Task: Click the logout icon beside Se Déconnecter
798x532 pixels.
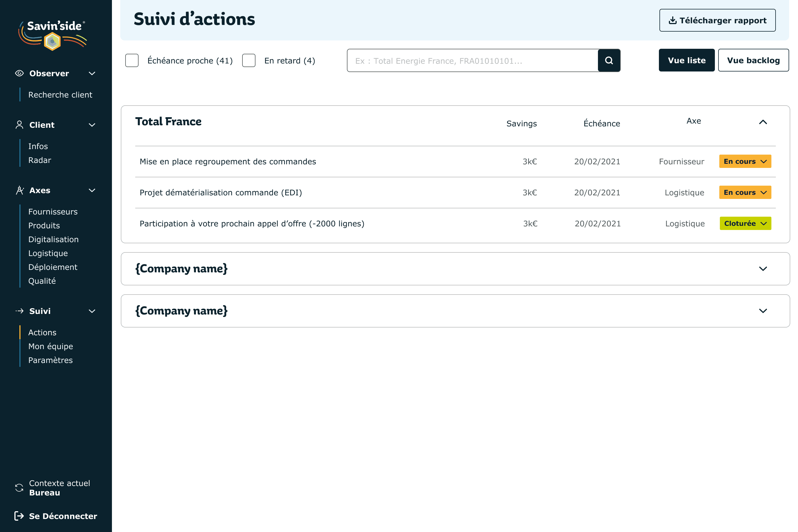Action: tap(19, 516)
